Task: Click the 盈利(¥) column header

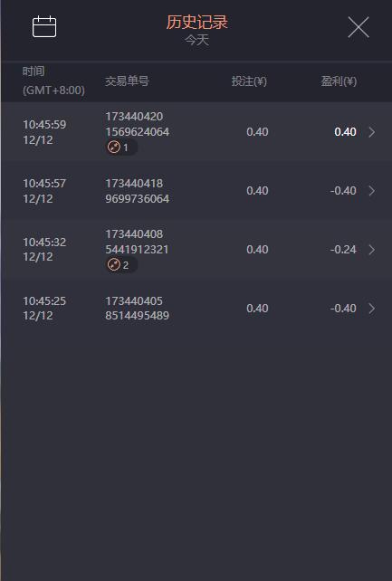Action: (339, 81)
